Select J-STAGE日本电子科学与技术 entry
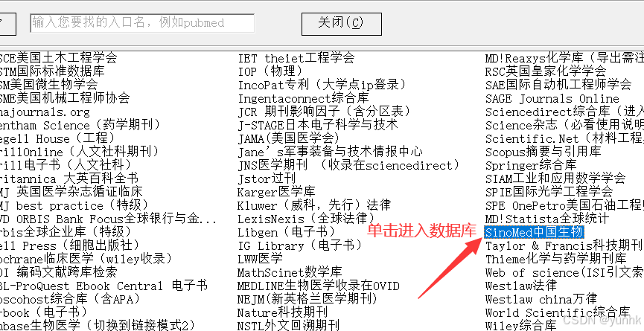This screenshot has width=644, height=331. pyautogui.click(x=318, y=125)
